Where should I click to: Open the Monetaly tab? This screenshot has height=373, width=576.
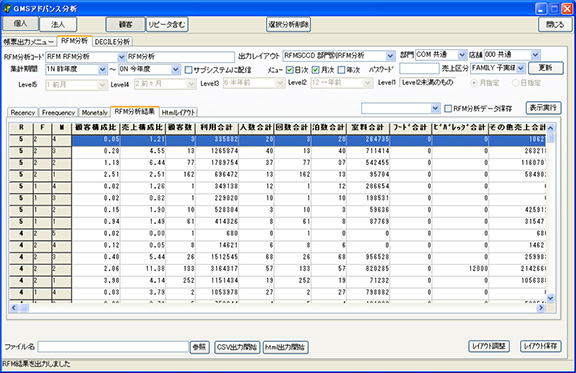[x=94, y=112]
